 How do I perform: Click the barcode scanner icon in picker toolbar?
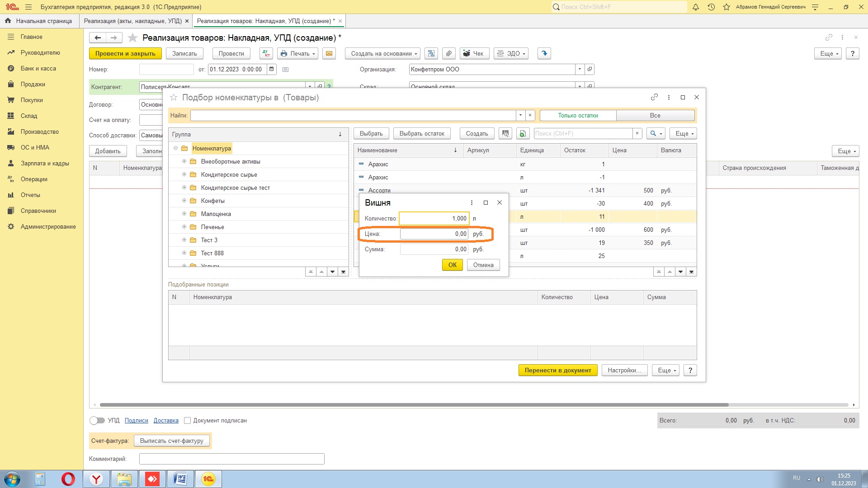tap(505, 133)
